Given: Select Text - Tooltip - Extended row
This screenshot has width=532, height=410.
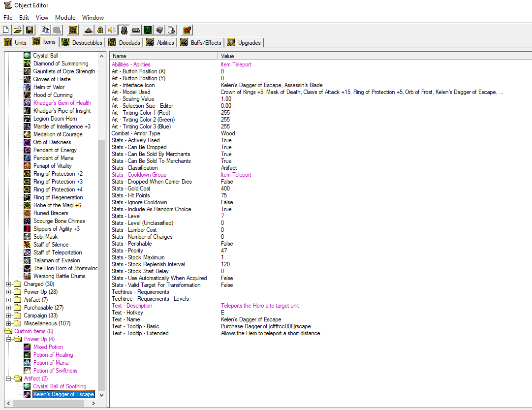Looking at the screenshot, I should pyautogui.click(x=320, y=333).
